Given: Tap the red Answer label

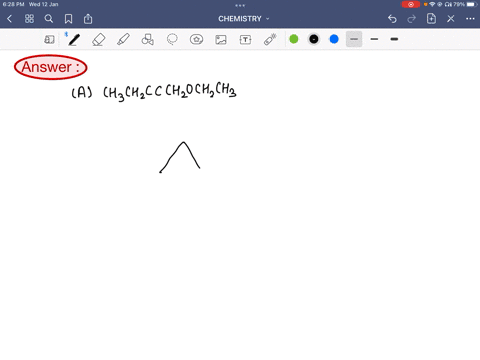Looking at the screenshot, I should pyautogui.click(x=51, y=67).
